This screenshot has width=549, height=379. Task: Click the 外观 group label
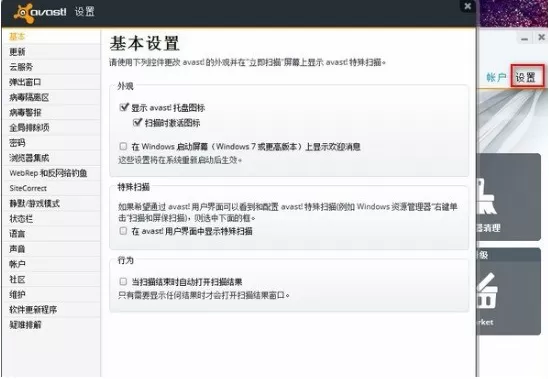(125, 86)
